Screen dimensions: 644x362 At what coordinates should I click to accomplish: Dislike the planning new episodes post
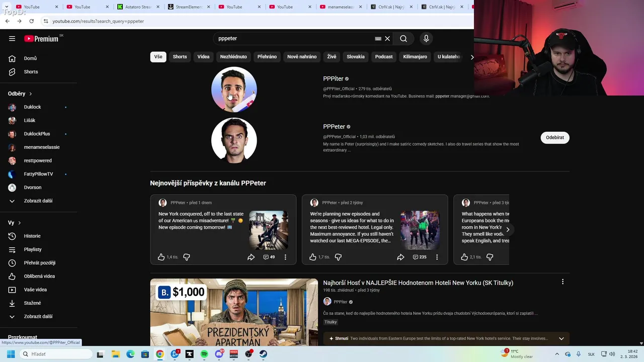pos(338,257)
